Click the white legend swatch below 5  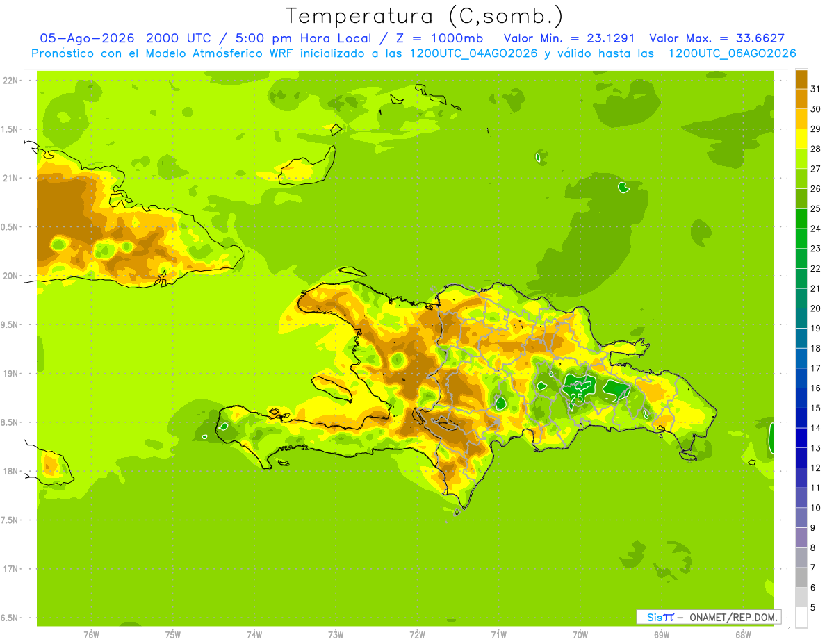tap(801, 618)
